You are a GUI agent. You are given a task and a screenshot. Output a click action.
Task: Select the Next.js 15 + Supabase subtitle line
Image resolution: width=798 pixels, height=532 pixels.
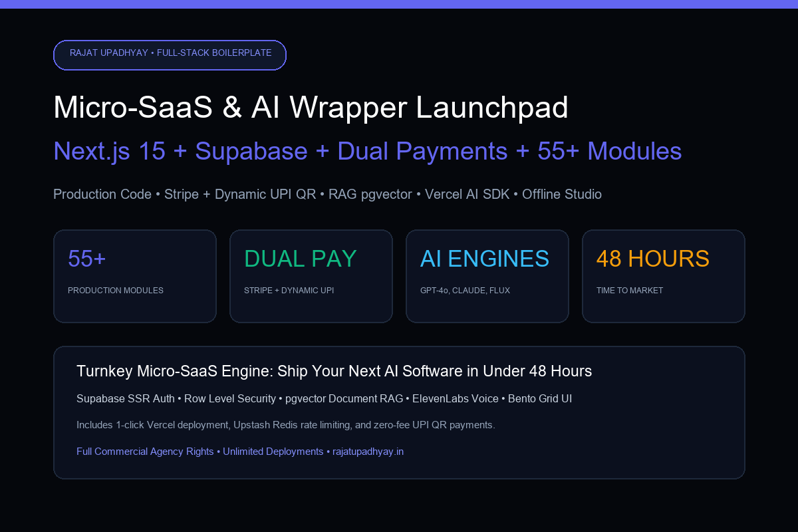click(x=367, y=151)
